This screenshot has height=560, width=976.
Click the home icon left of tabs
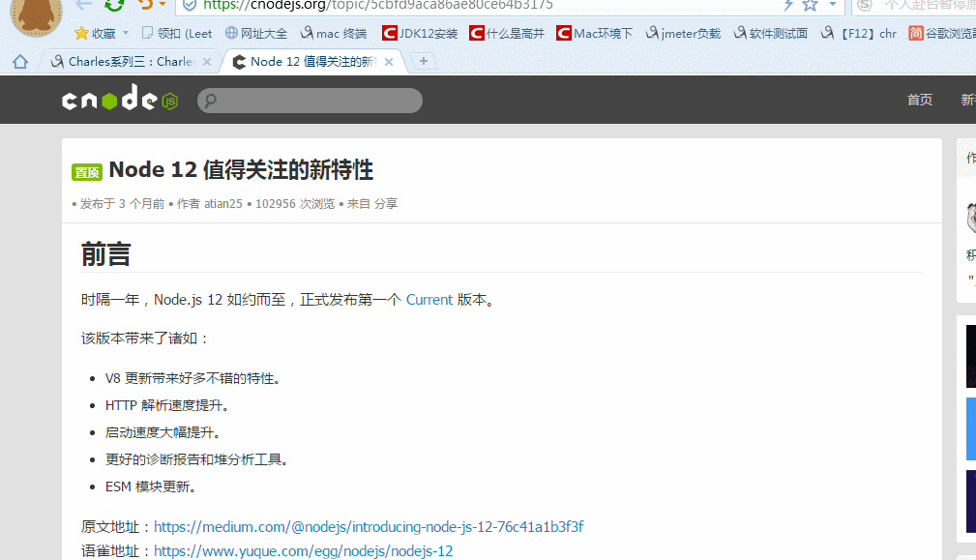(x=20, y=62)
